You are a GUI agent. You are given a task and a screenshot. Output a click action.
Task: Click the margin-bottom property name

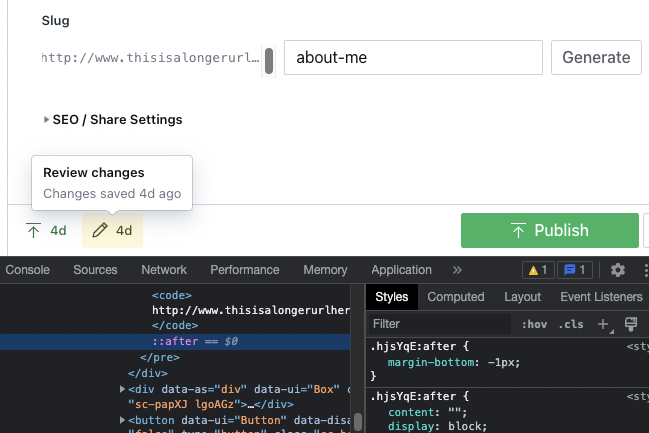coord(431,363)
